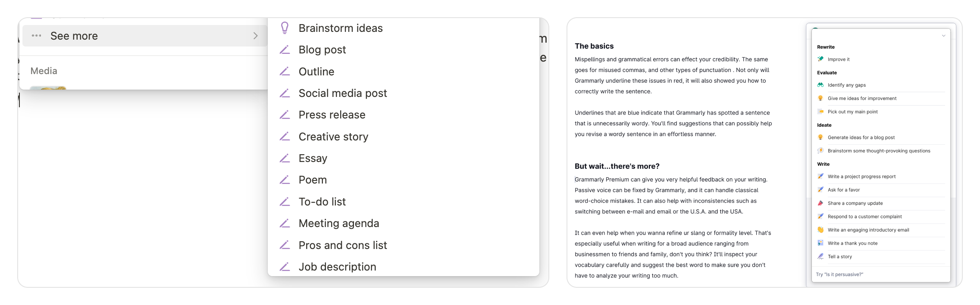
Task: Select the Meeting agenda option
Action: pos(339,223)
